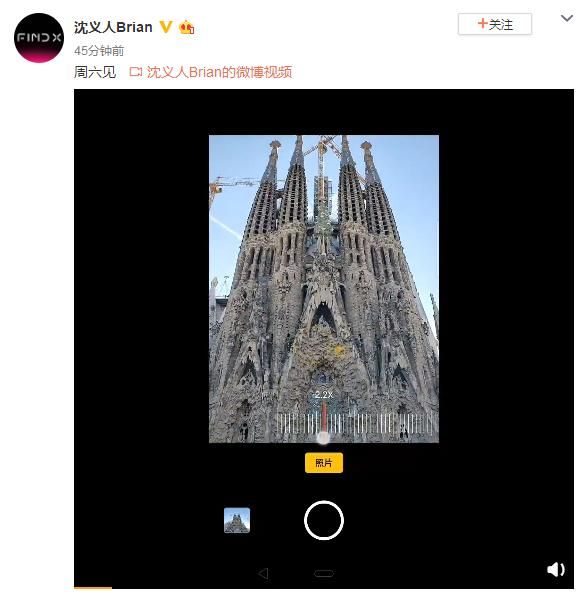Click the video camera icon before link
Screen dimensions: 586x595
135,72
